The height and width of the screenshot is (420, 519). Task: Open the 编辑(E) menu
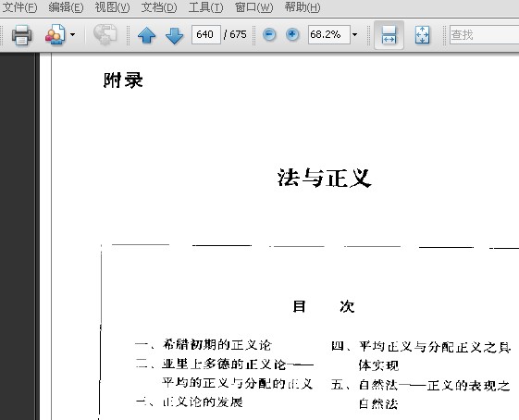point(66,7)
